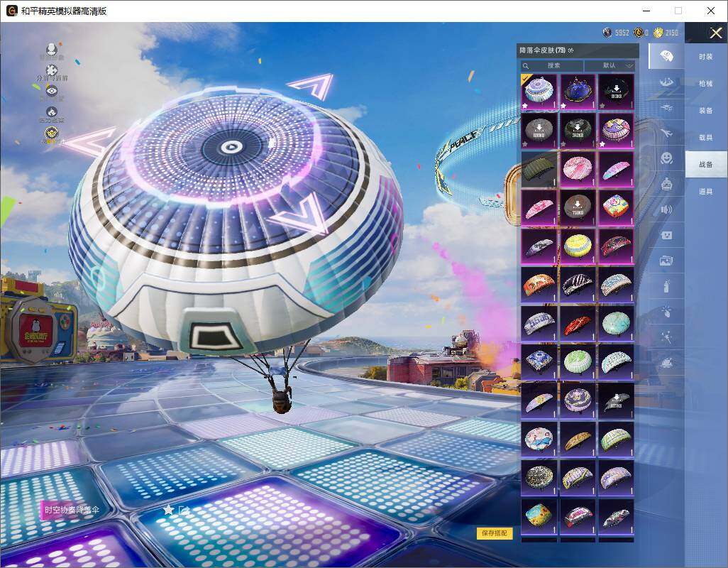Open the emote smiley face category
The height and width of the screenshot is (568, 728).
[x=666, y=158]
